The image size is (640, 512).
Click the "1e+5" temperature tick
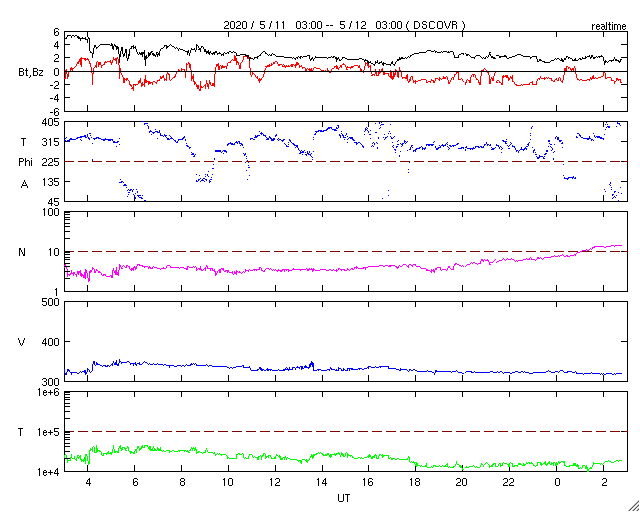(x=49, y=432)
